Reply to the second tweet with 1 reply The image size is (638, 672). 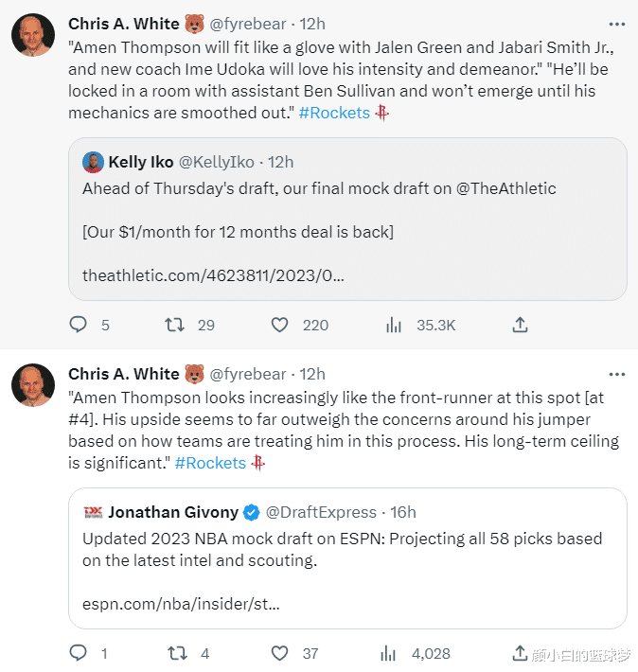click(79, 653)
